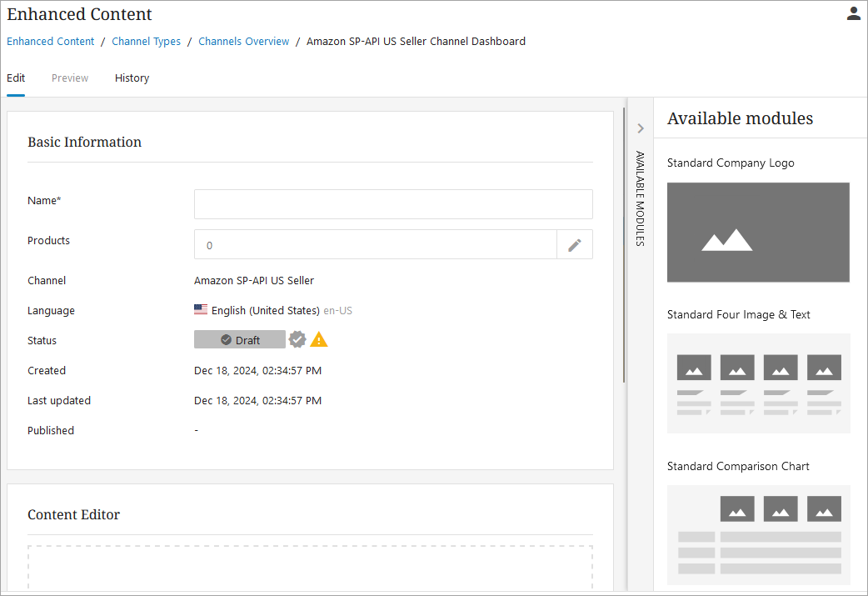Select the Standard Four Image & Text module

pyautogui.click(x=758, y=383)
